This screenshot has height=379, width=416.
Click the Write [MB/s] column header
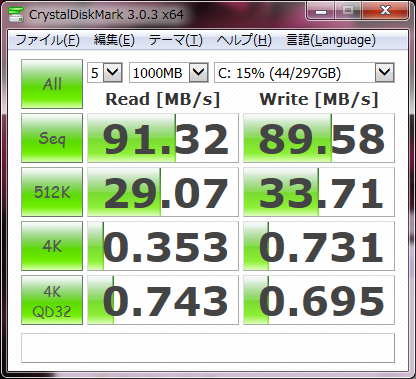[x=319, y=99]
